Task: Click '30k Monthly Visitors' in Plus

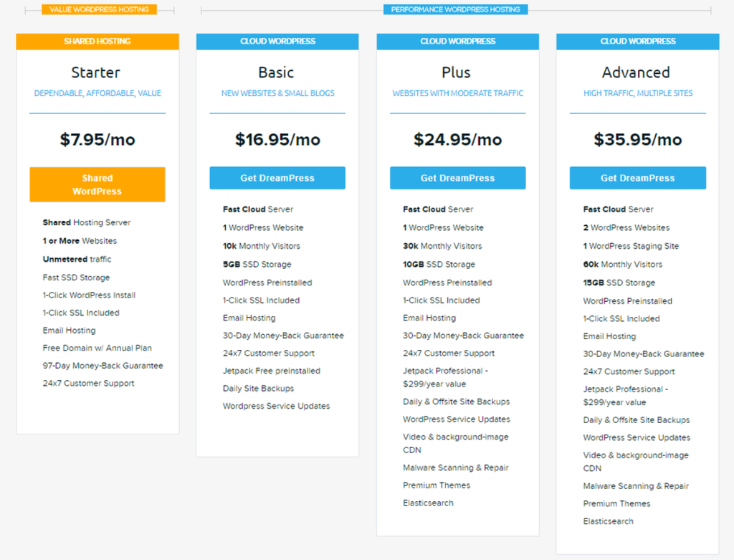Action: [x=442, y=246]
